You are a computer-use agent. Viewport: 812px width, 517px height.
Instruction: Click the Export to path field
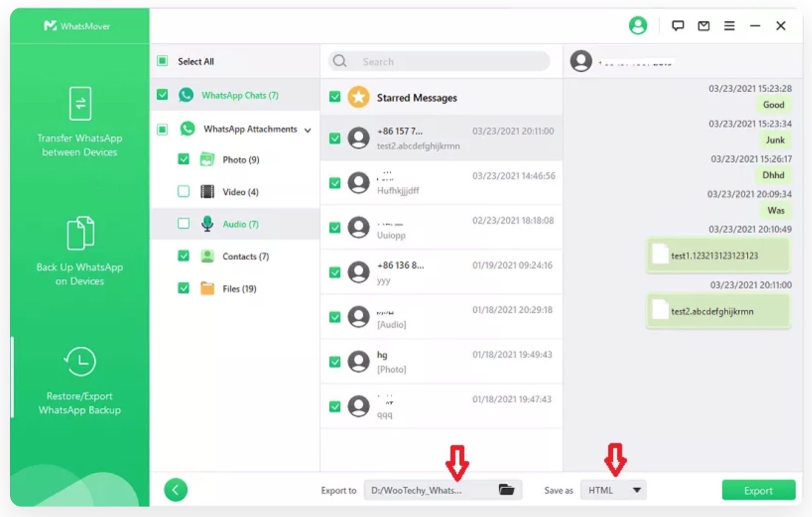tap(443, 490)
